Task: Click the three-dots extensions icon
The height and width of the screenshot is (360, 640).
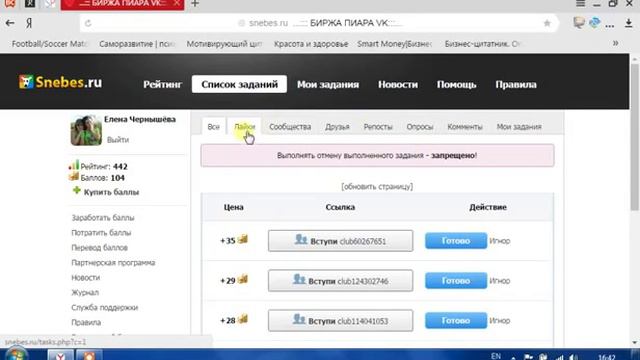Action: (610, 25)
